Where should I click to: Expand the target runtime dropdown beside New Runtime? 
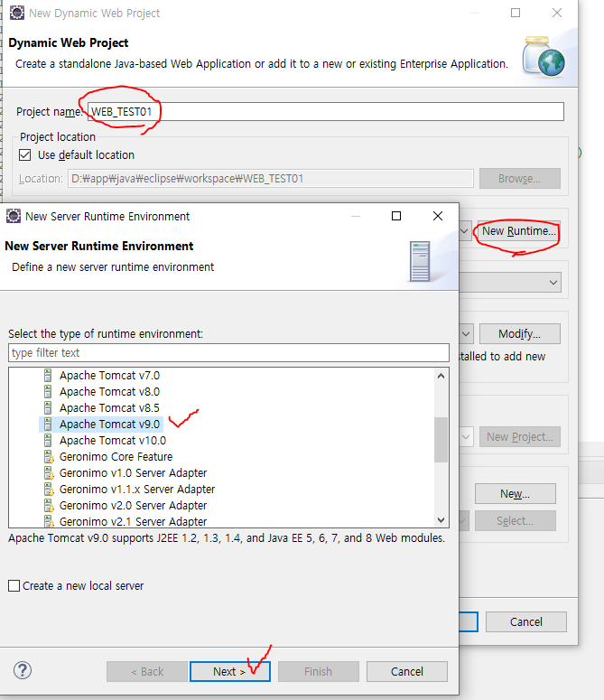point(465,231)
